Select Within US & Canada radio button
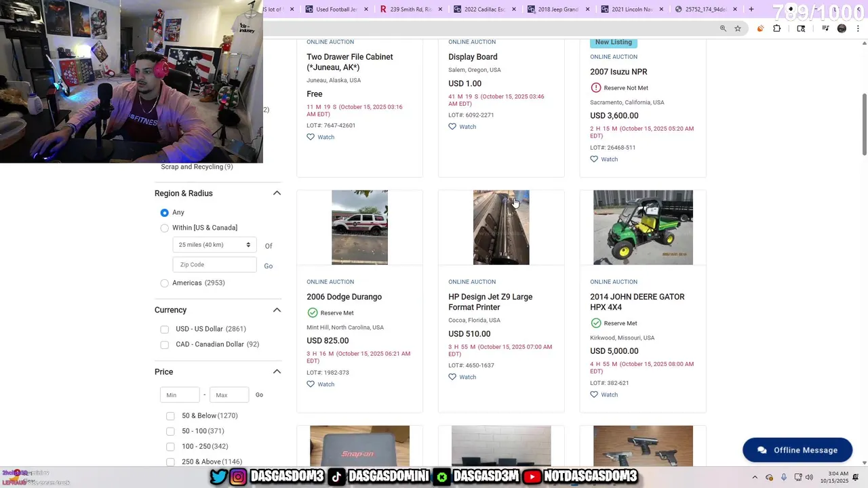Image resolution: width=868 pixels, height=488 pixels. (x=164, y=228)
